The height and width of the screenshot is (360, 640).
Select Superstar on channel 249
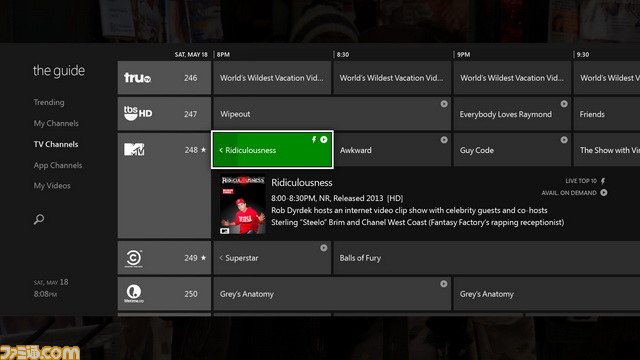click(x=272, y=258)
